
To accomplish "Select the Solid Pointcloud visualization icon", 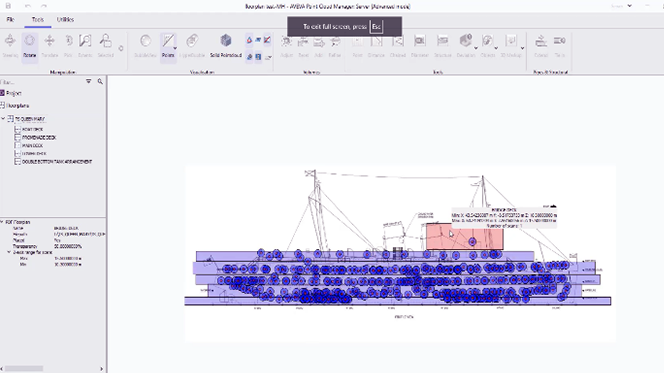I will pyautogui.click(x=226, y=46).
